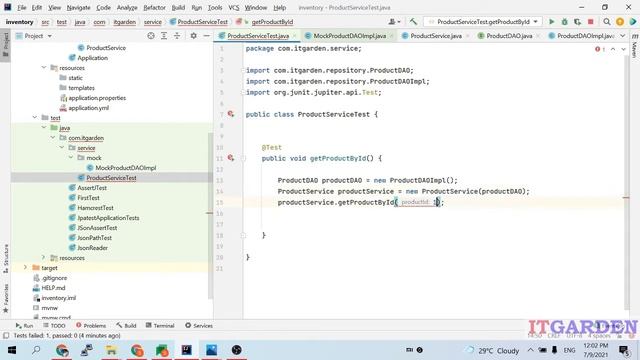This screenshot has width=640, height=360.
Task: Collapse the mock package node
Action: tap(71, 158)
